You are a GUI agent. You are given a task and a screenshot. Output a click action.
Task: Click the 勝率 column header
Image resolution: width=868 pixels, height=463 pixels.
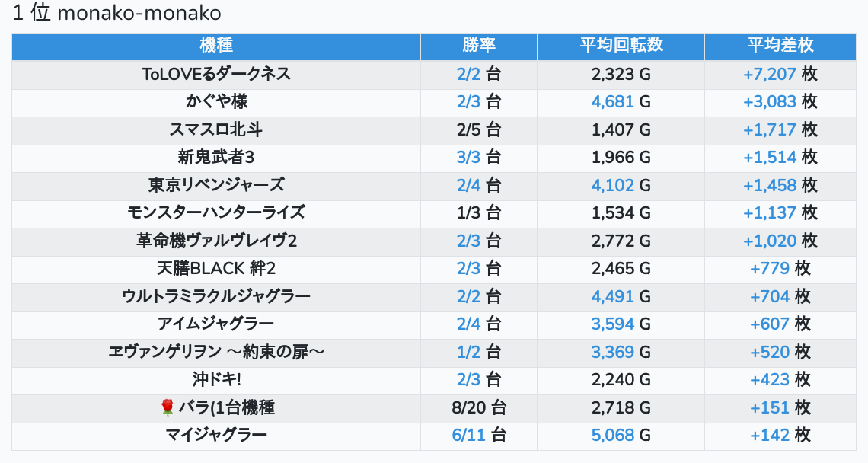pos(479,45)
